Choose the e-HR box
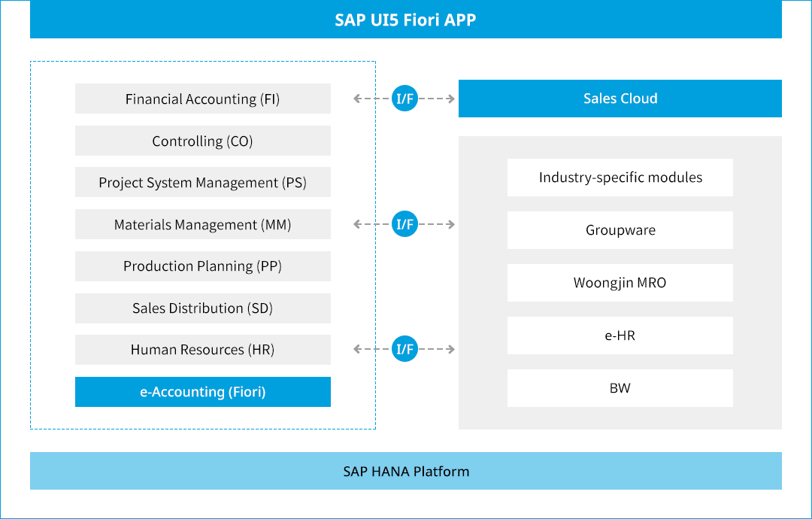 tap(620, 335)
